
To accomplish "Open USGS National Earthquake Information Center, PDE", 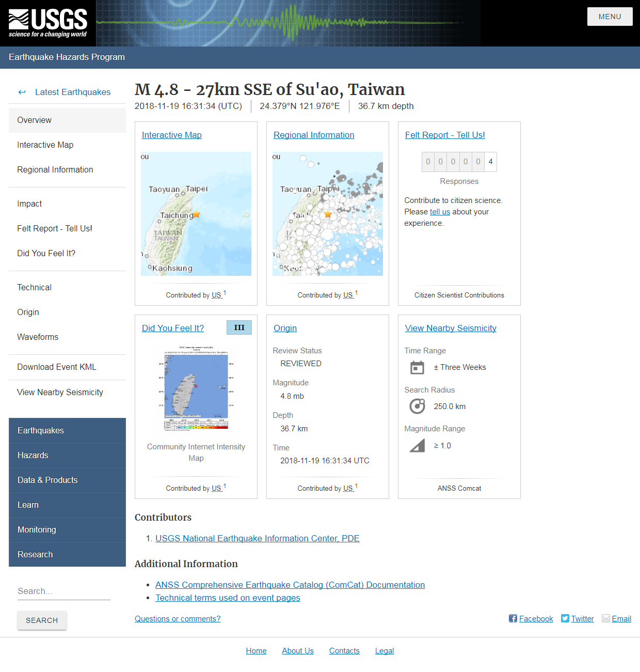I will [x=258, y=538].
